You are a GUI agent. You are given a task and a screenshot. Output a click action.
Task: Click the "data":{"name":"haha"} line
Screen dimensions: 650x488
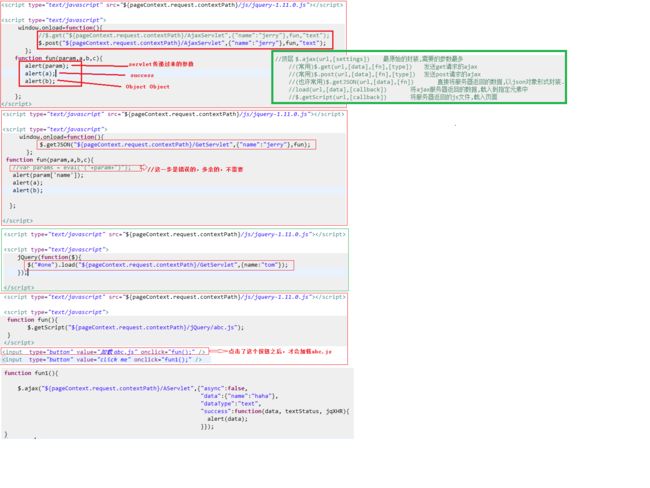239,396
